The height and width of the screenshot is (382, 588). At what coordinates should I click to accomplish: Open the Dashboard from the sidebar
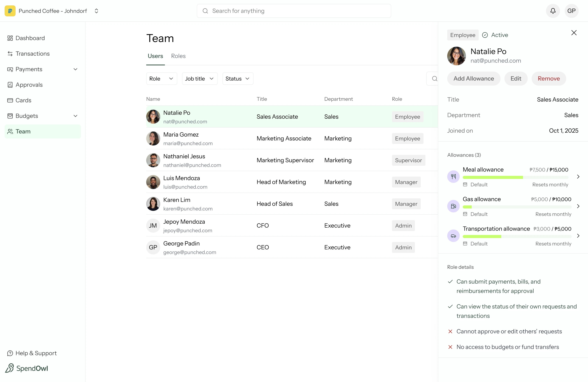pyautogui.click(x=30, y=38)
